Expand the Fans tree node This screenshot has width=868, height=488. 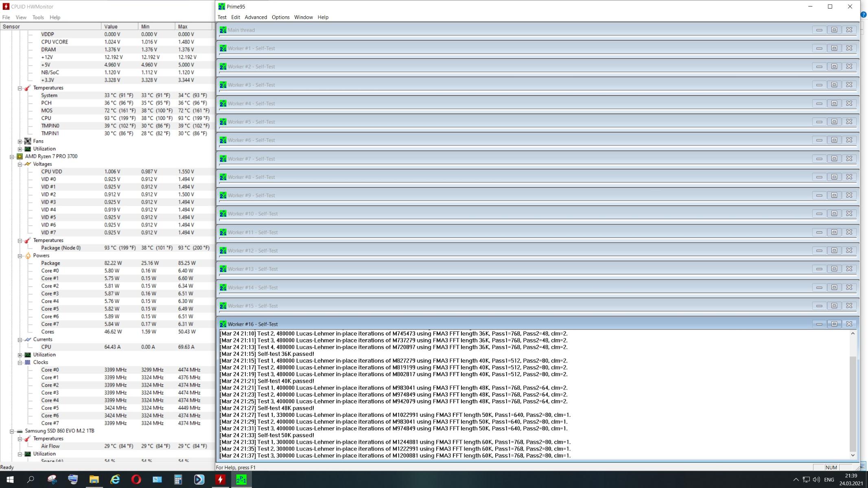[20, 141]
